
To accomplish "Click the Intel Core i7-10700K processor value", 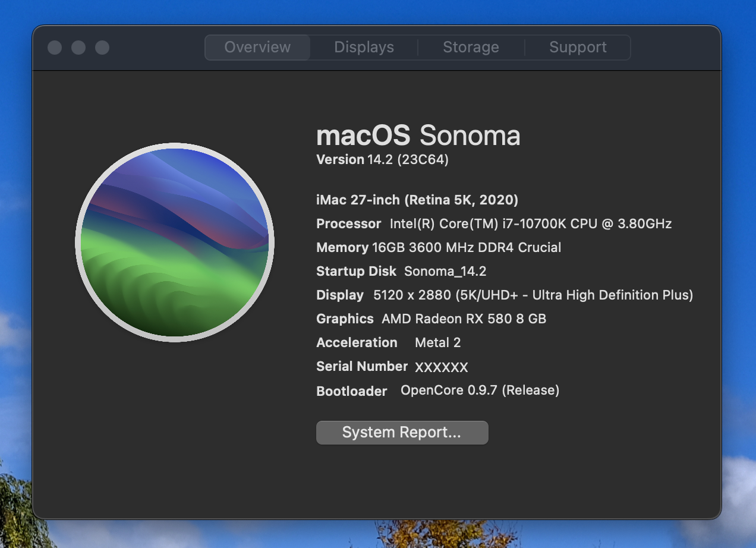I will point(530,224).
